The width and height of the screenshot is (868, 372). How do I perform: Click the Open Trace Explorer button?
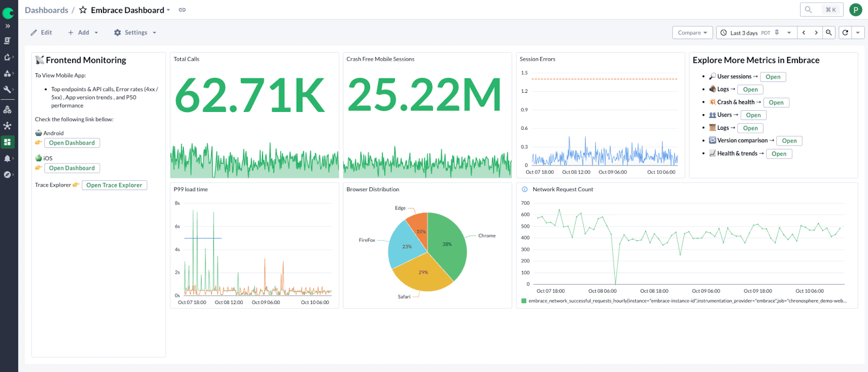point(114,185)
